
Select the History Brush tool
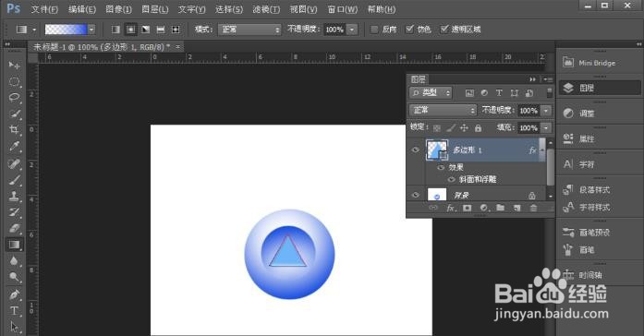coord(14,212)
